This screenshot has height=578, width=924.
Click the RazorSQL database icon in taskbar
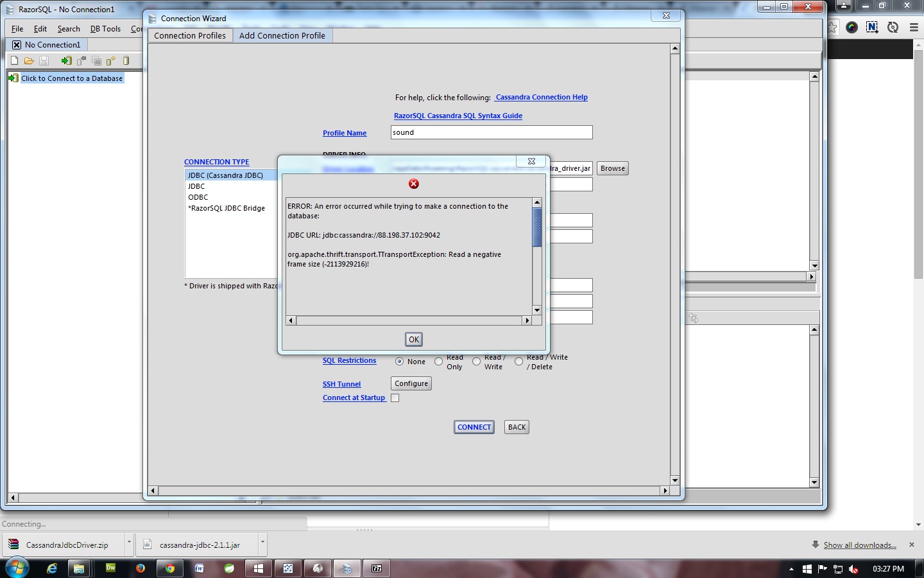(347, 568)
